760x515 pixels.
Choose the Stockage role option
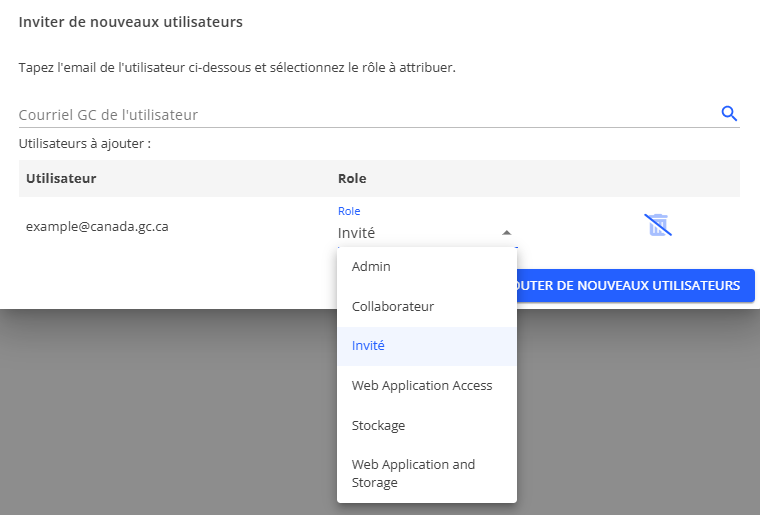coord(427,425)
